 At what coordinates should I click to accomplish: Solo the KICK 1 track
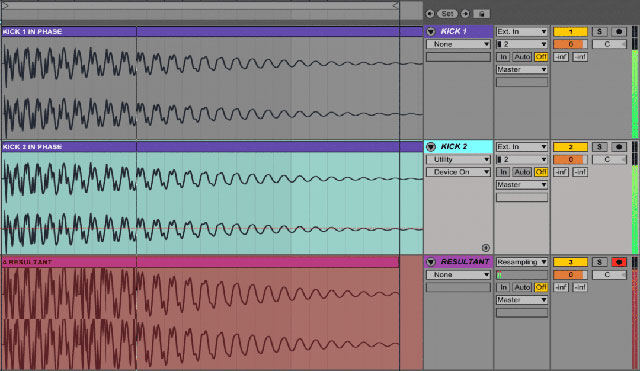click(599, 31)
